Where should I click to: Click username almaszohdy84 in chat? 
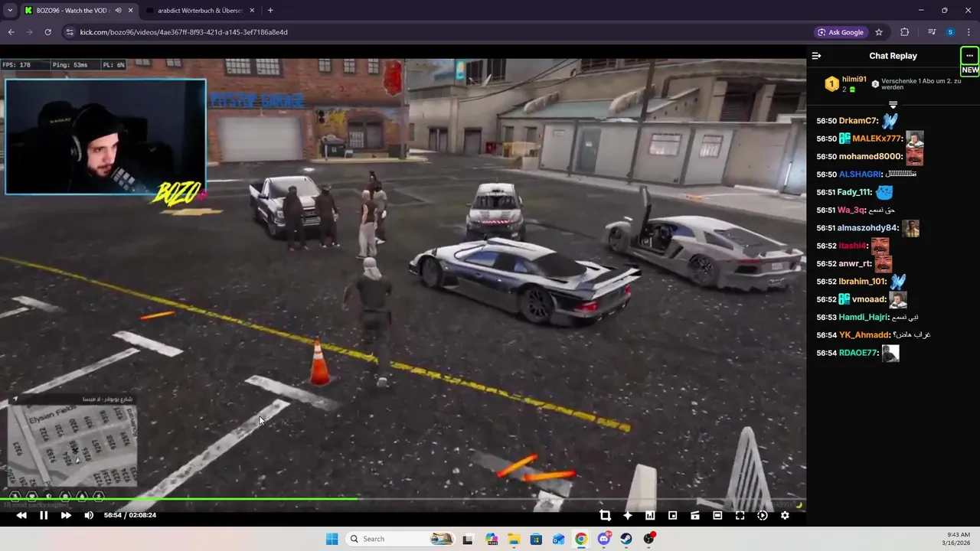(x=868, y=228)
